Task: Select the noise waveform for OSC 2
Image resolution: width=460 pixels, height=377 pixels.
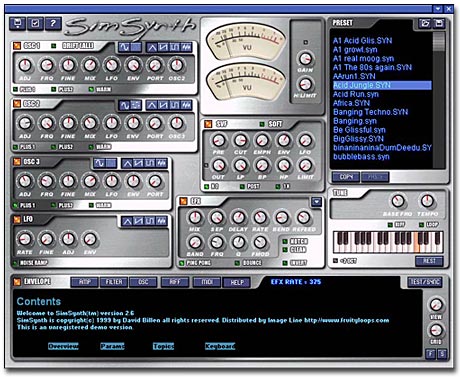Action: pyautogui.click(x=186, y=106)
